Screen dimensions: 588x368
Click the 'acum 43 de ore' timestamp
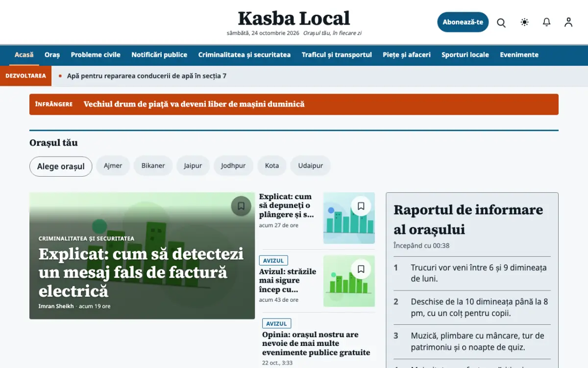tap(279, 300)
